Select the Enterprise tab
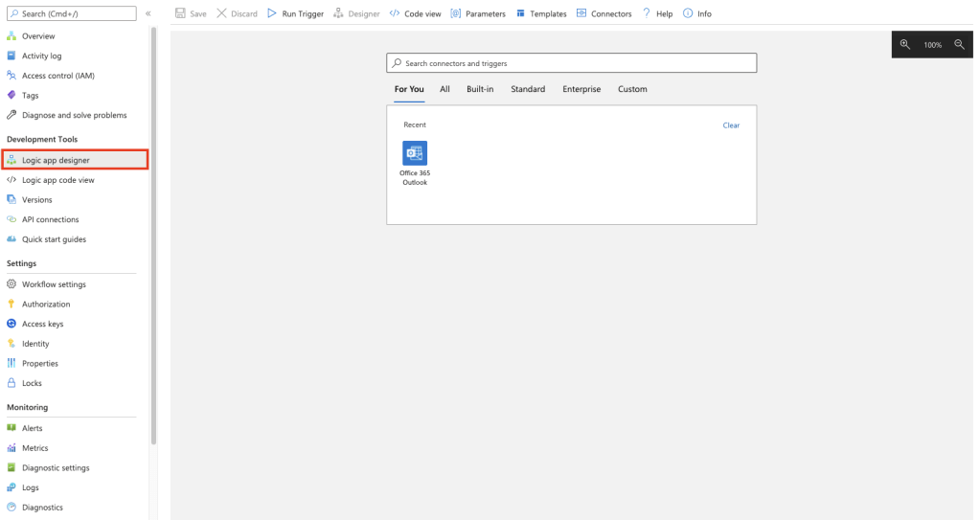Viewport: 980px width, 520px height. pyautogui.click(x=581, y=89)
